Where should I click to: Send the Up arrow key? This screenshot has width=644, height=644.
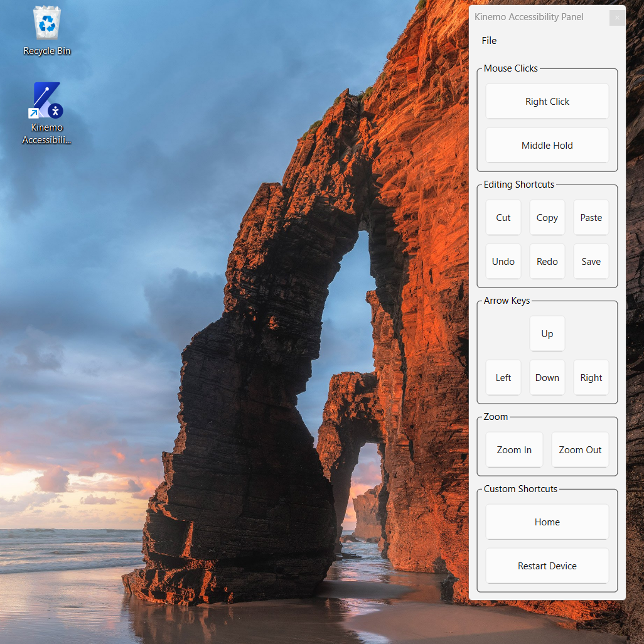pos(547,333)
